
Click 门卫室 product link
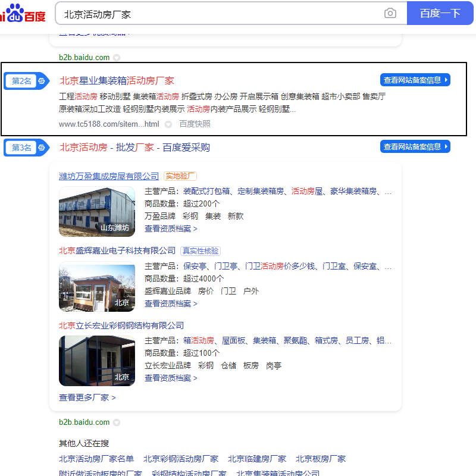click(x=334, y=266)
